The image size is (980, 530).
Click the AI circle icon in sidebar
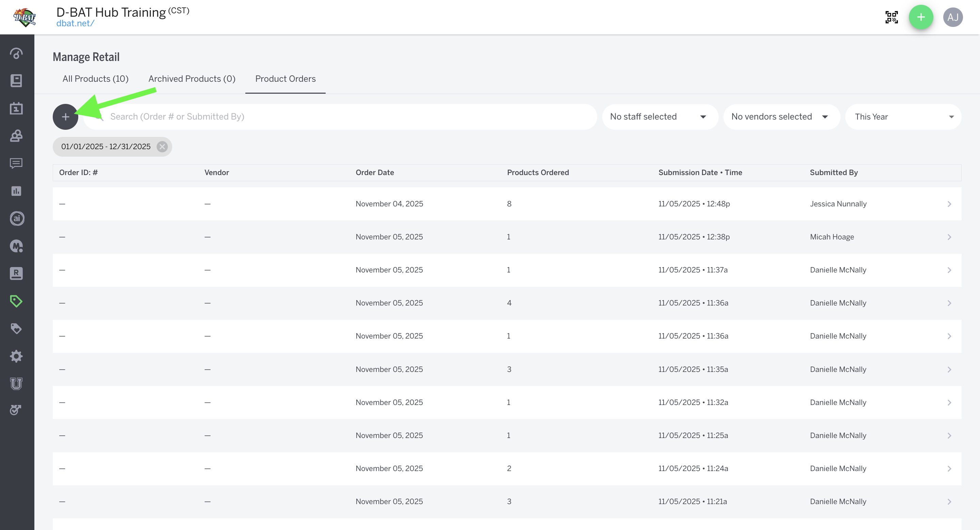[x=17, y=219]
